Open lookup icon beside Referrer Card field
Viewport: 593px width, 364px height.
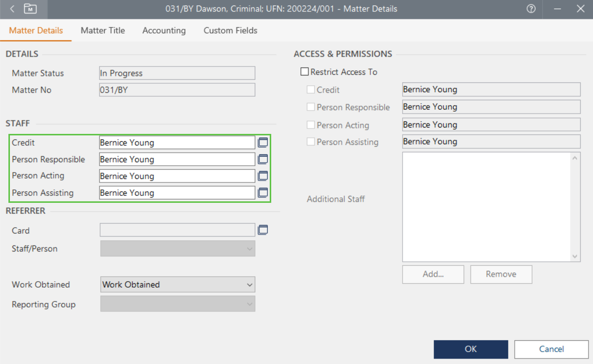click(x=263, y=230)
